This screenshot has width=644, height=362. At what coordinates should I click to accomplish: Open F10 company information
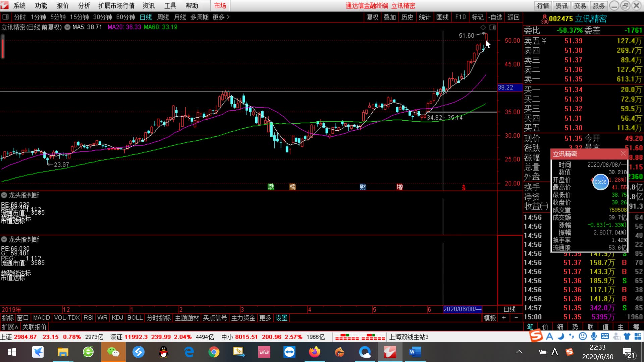[460, 17]
